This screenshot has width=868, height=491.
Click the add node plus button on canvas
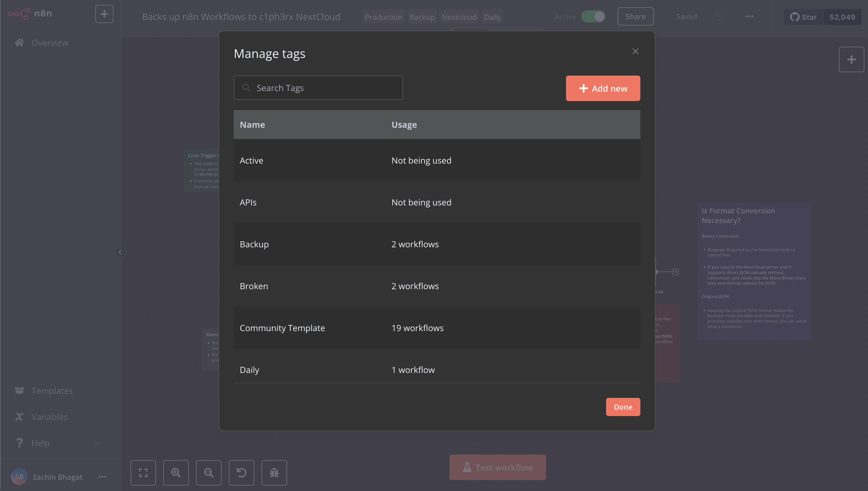[851, 60]
